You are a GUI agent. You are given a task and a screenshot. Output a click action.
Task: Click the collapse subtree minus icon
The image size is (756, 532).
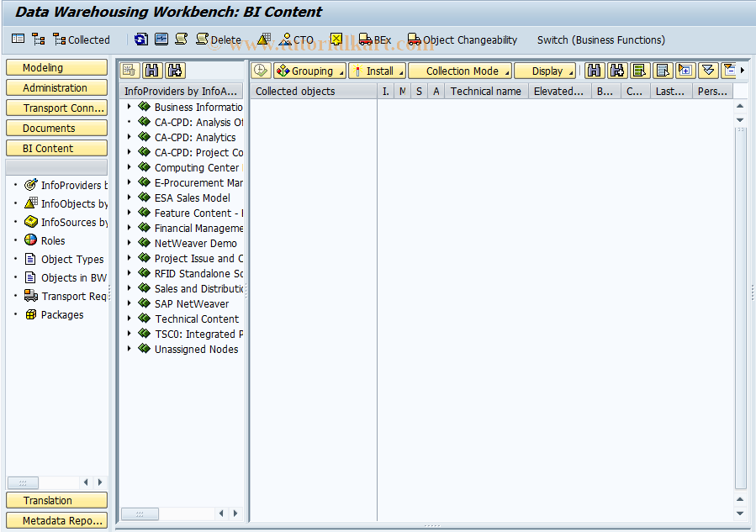point(728,71)
